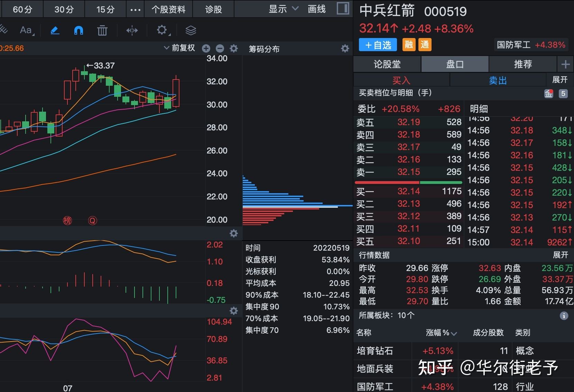574x392 pixels.
Task: Click the buy-sell ratio red-green bar
Action: 408,182
